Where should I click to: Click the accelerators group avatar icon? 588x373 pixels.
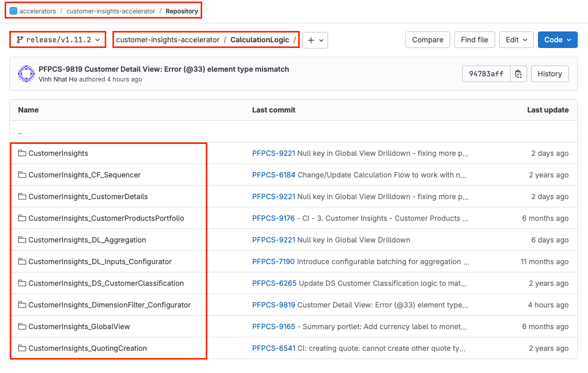[x=13, y=11]
